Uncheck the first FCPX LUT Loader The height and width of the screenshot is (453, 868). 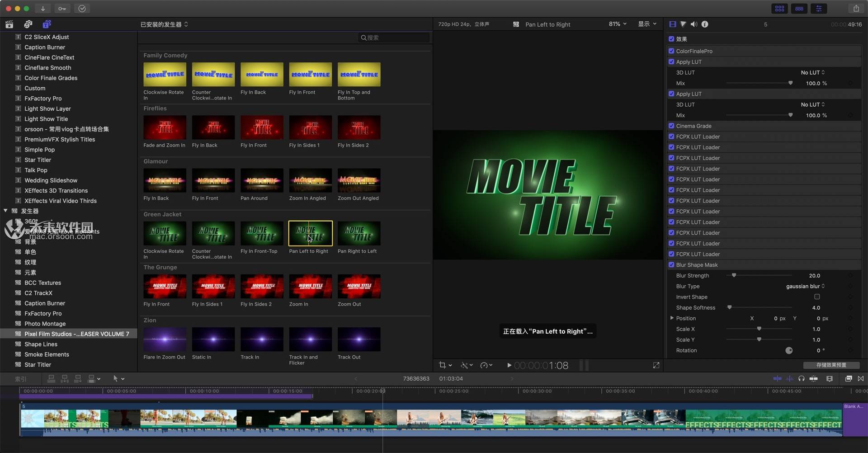coord(671,136)
